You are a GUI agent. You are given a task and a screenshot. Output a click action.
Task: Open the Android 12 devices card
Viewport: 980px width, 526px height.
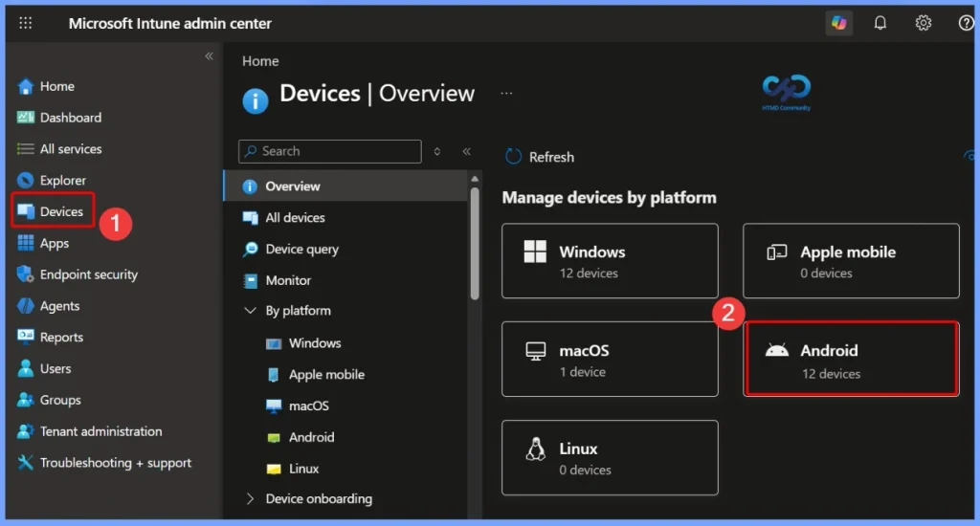click(851, 359)
